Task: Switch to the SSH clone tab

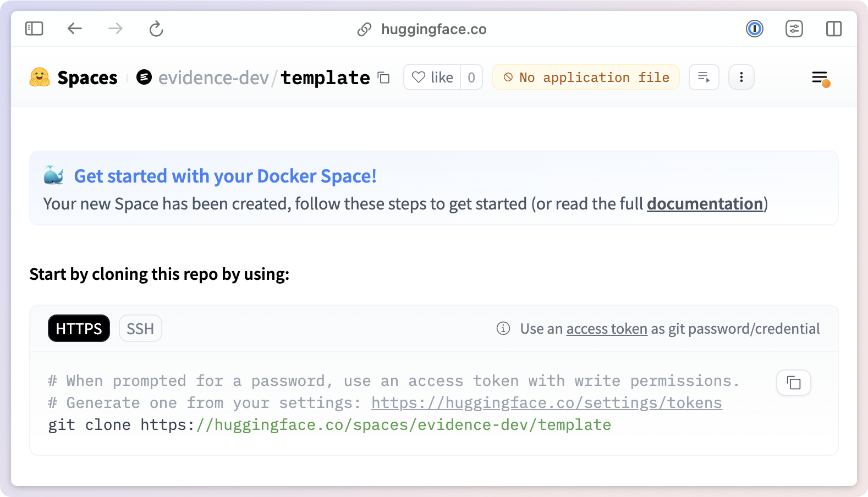Action: click(x=140, y=328)
